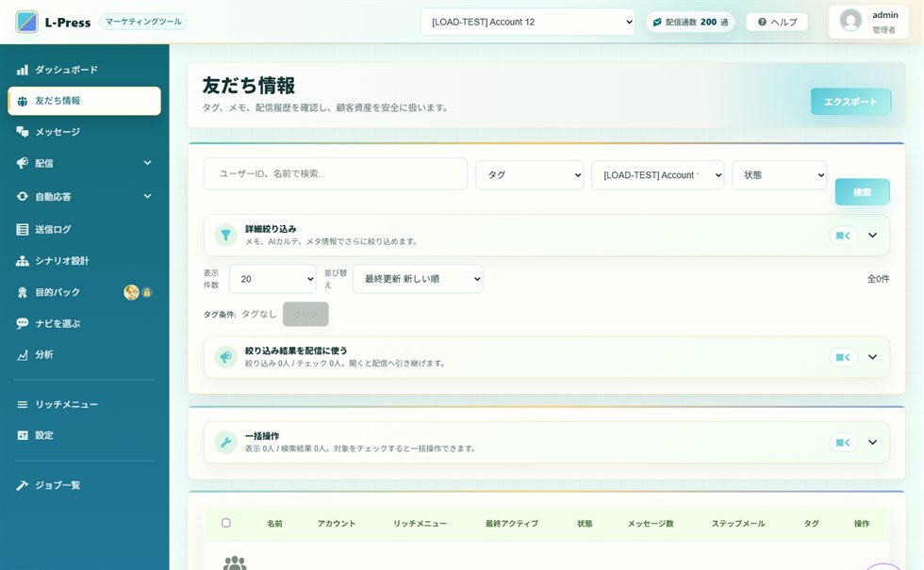The width and height of the screenshot is (924, 570).
Task: Expand the 詳細絞り込み panel chevron
Action: click(873, 235)
